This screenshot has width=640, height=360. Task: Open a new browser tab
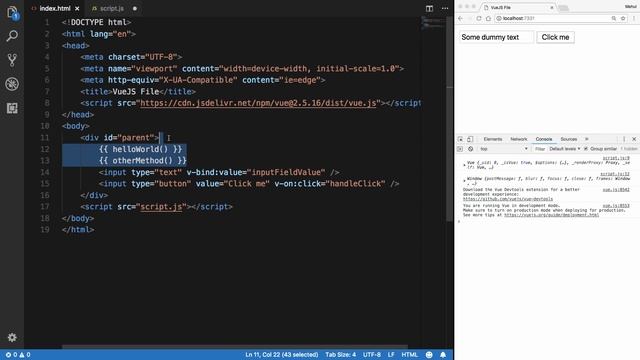(x=564, y=8)
